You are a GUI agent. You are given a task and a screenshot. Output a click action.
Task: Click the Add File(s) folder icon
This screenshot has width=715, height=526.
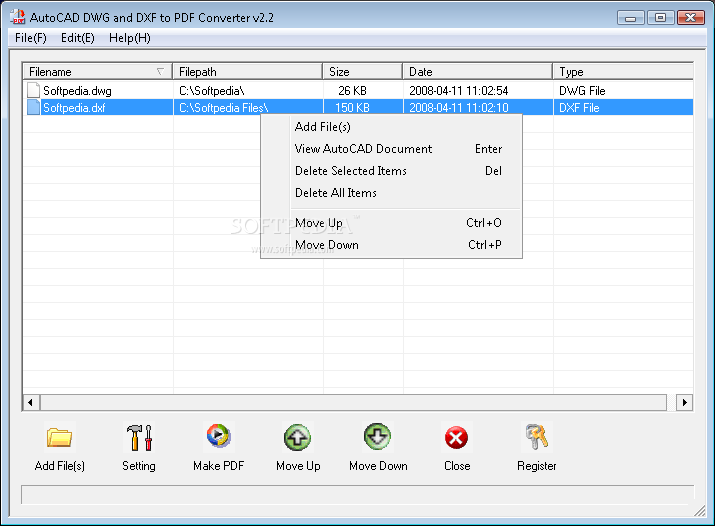click(59, 437)
